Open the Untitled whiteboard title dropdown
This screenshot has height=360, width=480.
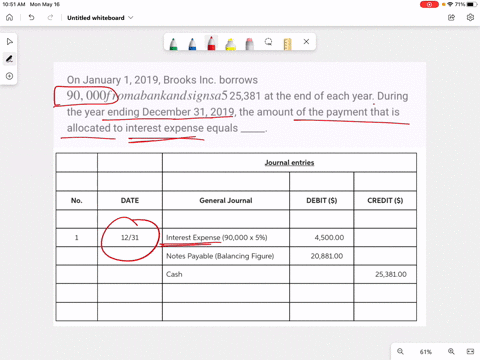100,18
